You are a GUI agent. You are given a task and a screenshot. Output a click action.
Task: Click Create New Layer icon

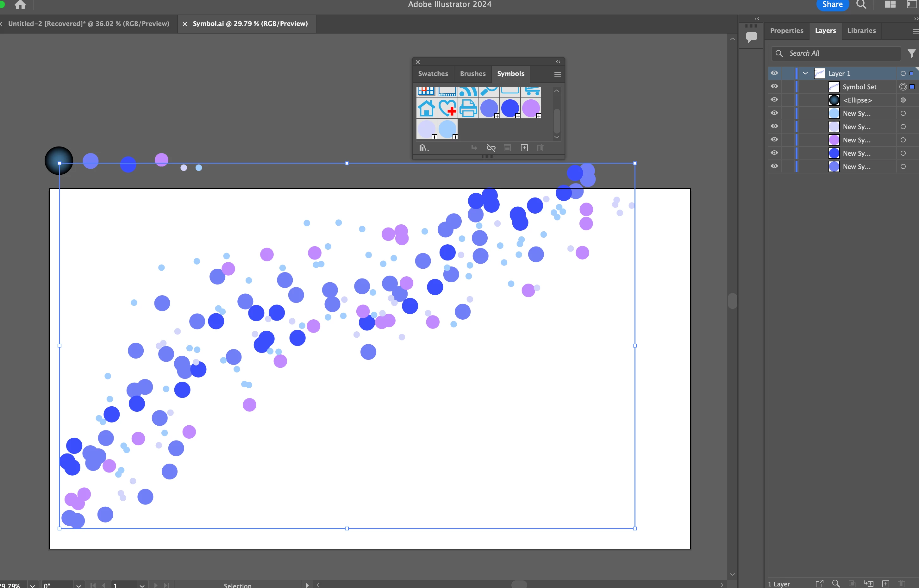pos(886,584)
